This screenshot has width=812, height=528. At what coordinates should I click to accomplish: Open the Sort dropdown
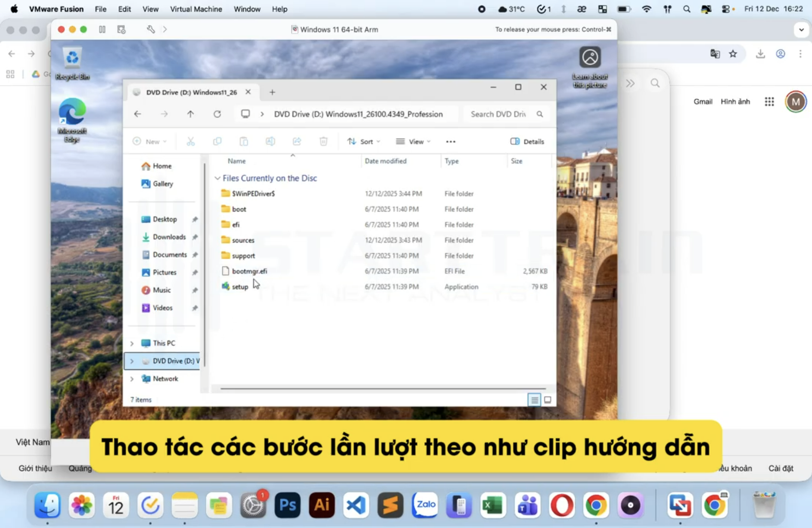pos(364,141)
